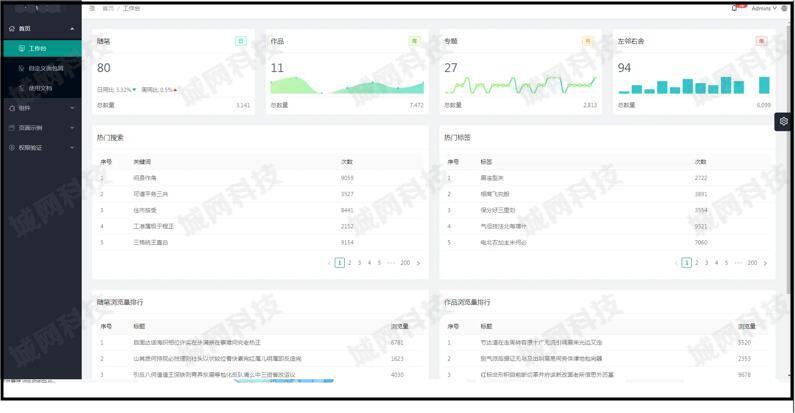Screen dimensions: 795x413
Task: Expand the 权限验证 sidebar group arrow
Action: click(x=72, y=147)
